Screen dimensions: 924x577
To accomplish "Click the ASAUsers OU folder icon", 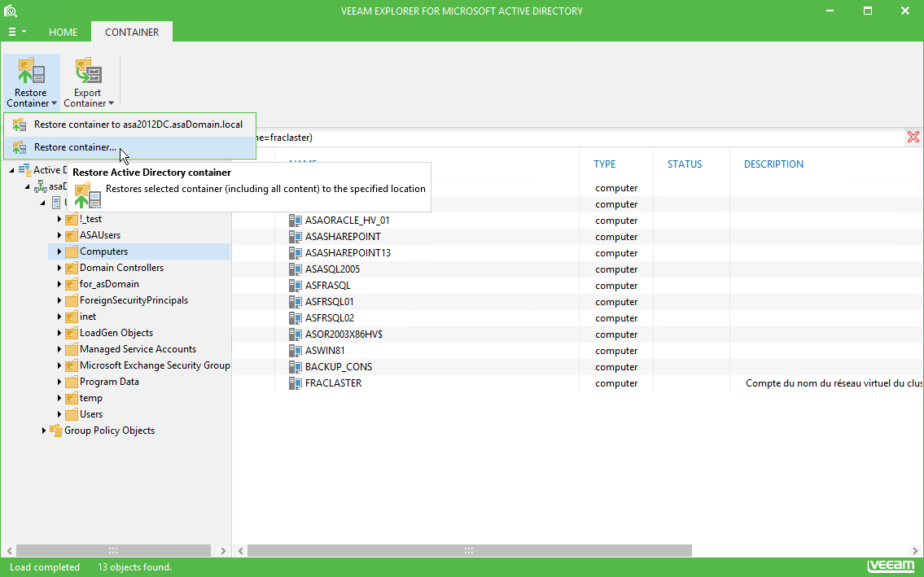I will coord(72,235).
